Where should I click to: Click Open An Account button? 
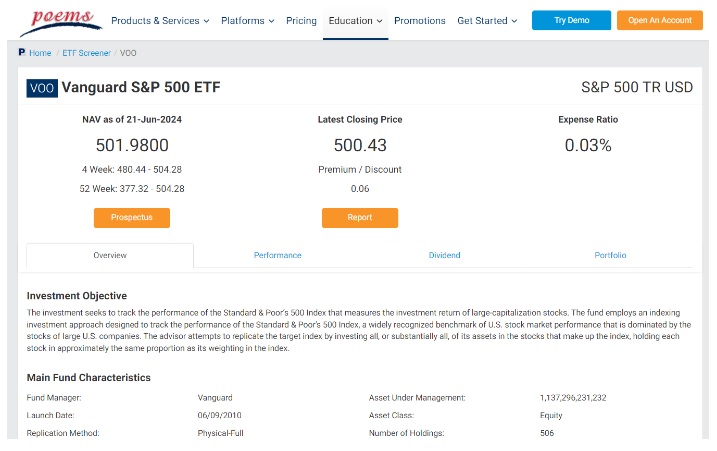659,20
